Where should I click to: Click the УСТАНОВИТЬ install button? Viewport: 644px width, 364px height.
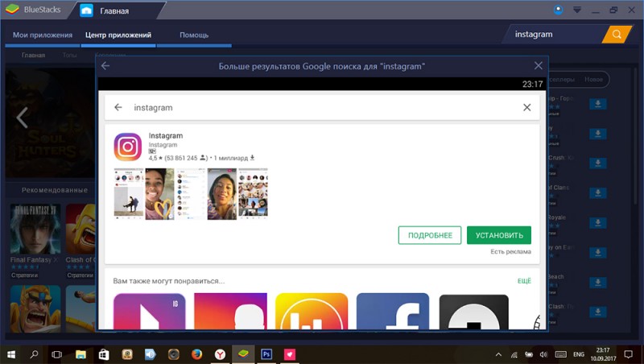[x=499, y=235]
